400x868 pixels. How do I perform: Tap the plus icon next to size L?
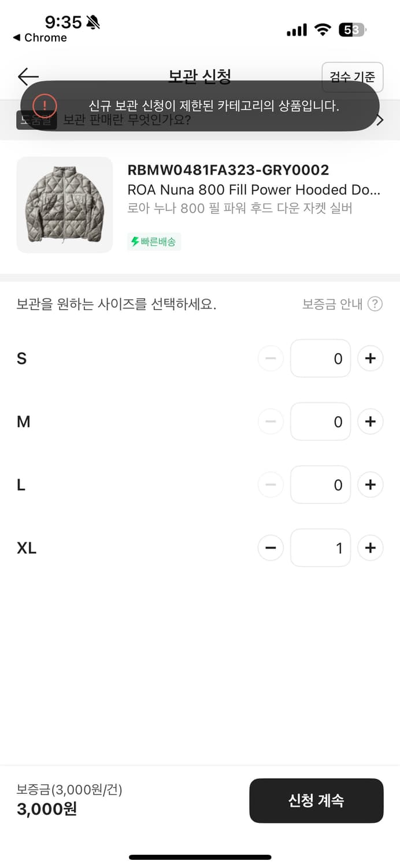pos(370,484)
